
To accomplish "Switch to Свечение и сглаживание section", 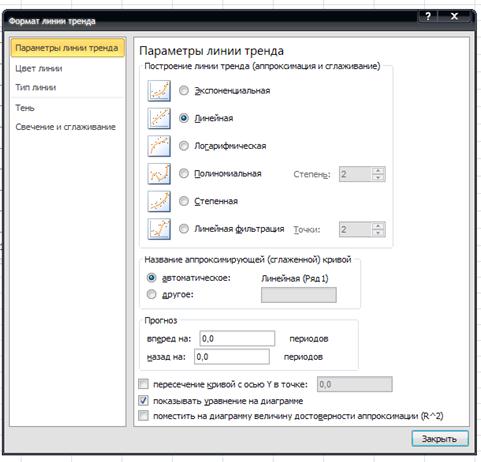I will coord(66,127).
